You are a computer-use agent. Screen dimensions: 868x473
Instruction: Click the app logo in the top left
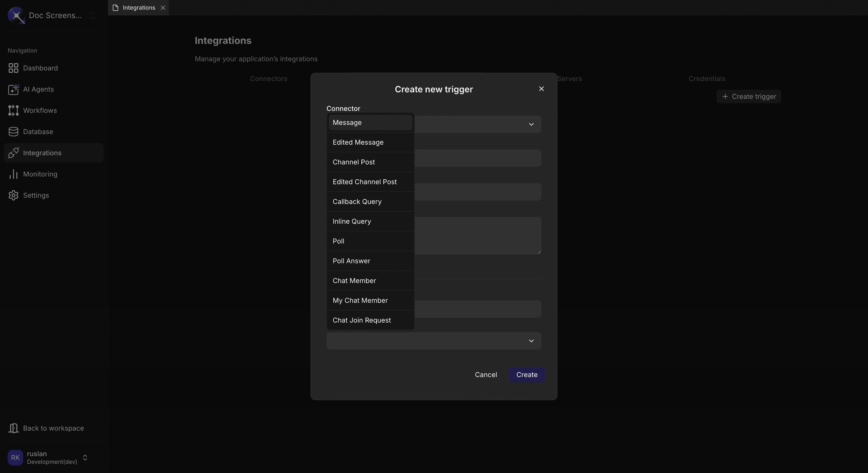16,15
